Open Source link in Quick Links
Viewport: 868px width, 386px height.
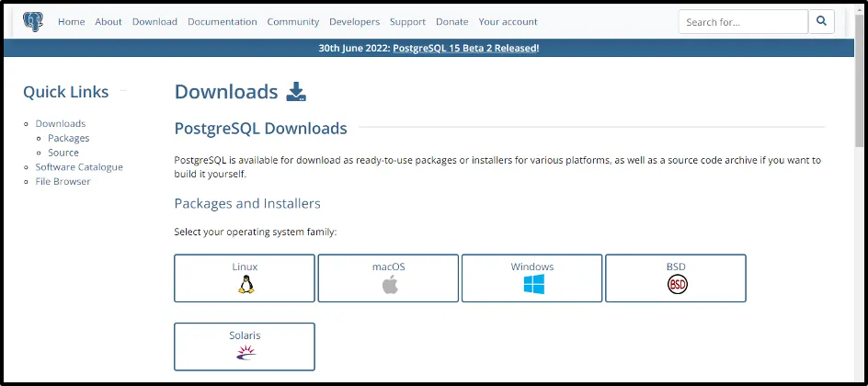tap(63, 153)
